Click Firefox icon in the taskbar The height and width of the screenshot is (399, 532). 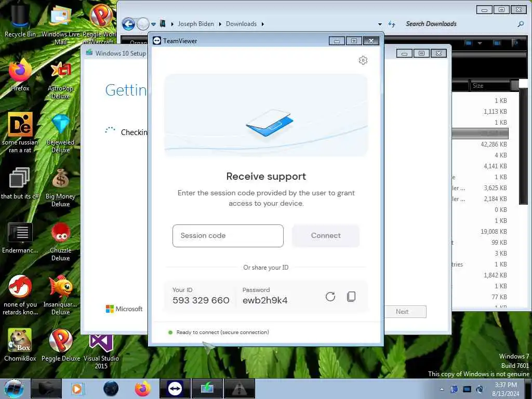(x=143, y=389)
